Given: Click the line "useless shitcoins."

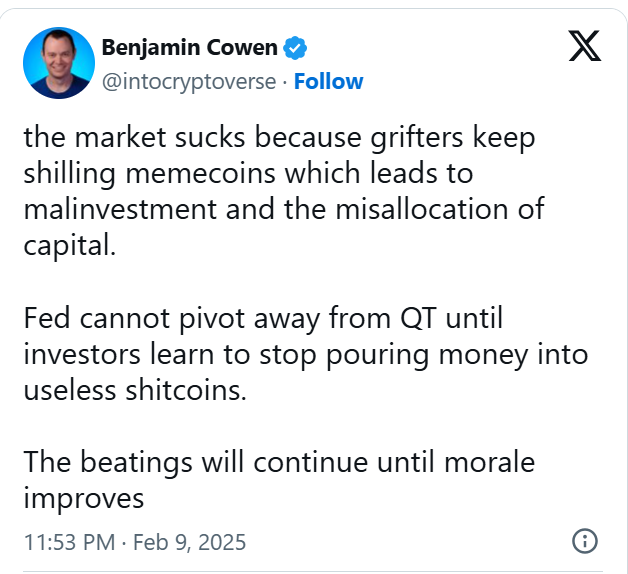Looking at the screenshot, I should pos(134,388).
